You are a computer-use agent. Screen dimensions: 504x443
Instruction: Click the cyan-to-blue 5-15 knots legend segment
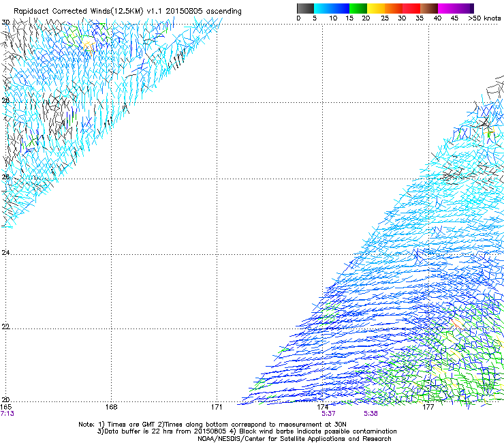[x=332, y=8]
